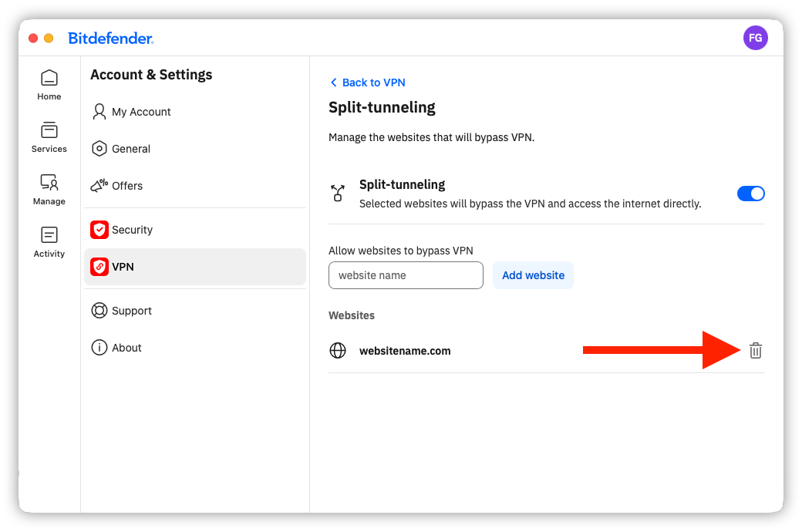This screenshot has width=802, height=532.
Task: Click the Account & Settings heading
Action: pos(151,75)
